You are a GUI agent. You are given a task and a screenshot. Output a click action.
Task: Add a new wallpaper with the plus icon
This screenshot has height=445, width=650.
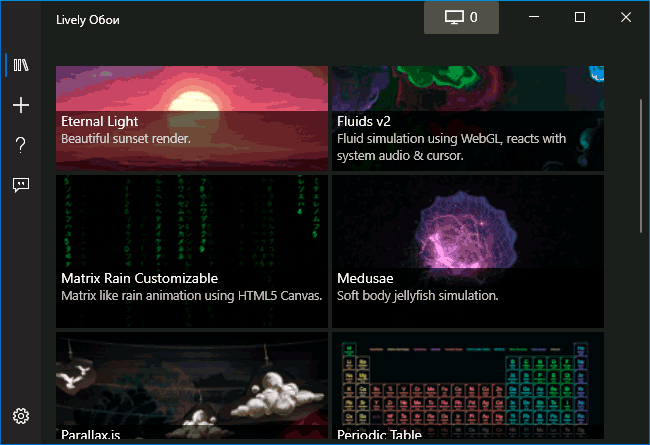21,105
